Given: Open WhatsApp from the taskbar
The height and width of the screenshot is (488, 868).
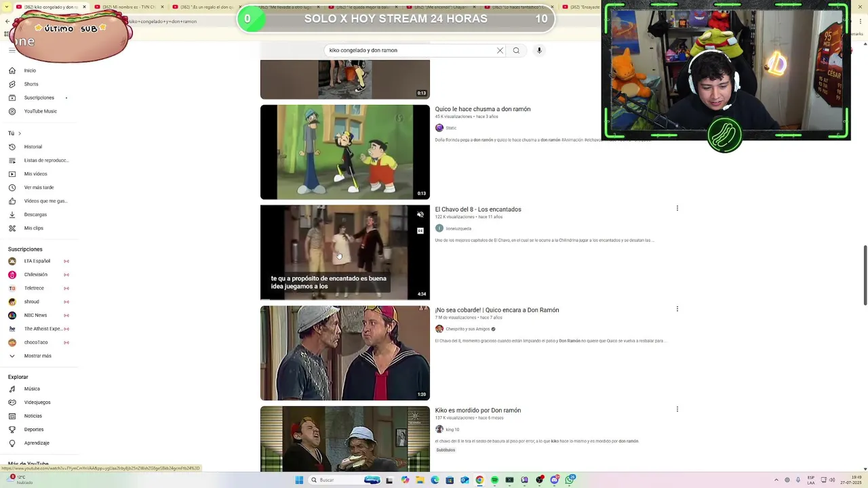Looking at the screenshot, I should (570, 480).
